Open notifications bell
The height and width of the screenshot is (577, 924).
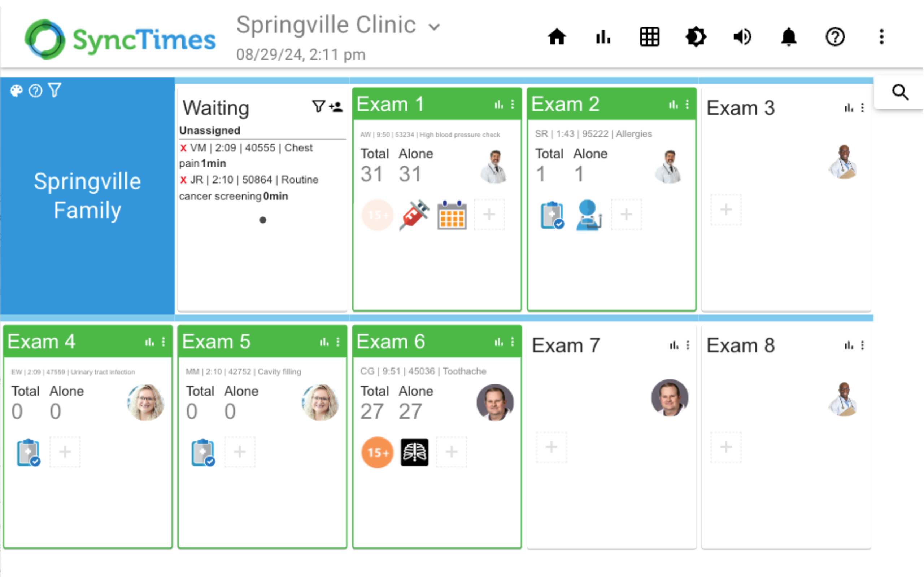coord(789,38)
